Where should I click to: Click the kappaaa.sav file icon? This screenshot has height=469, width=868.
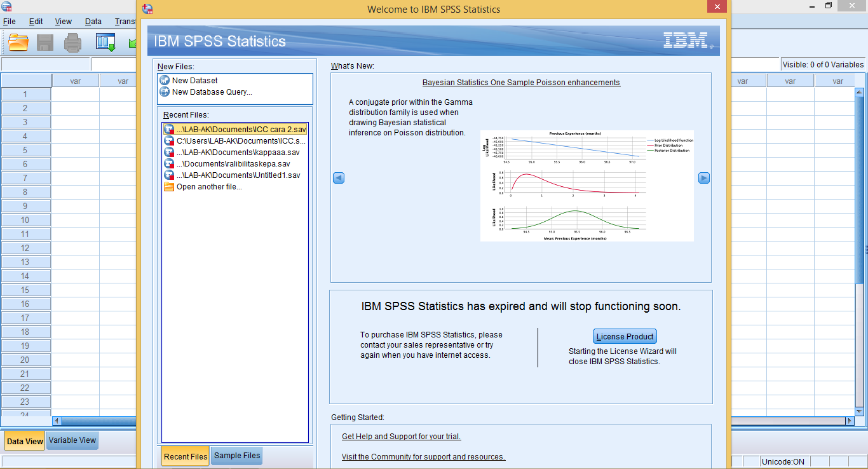click(169, 153)
